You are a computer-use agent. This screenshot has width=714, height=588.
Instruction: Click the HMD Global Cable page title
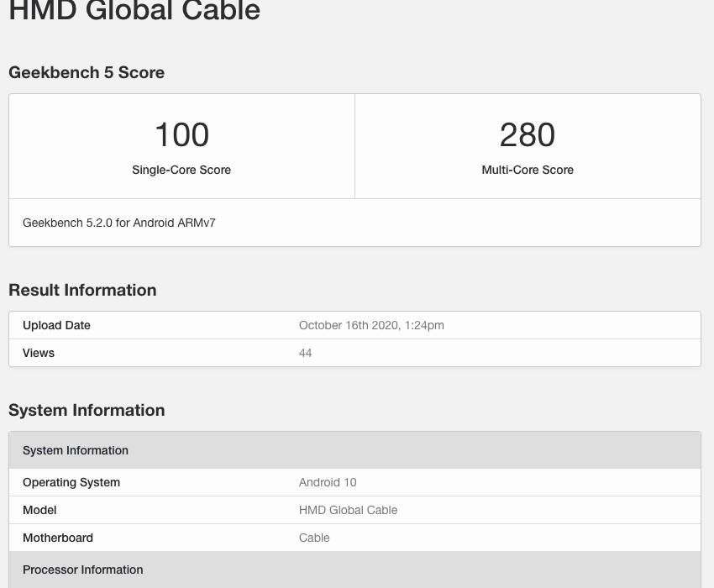click(x=134, y=12)
